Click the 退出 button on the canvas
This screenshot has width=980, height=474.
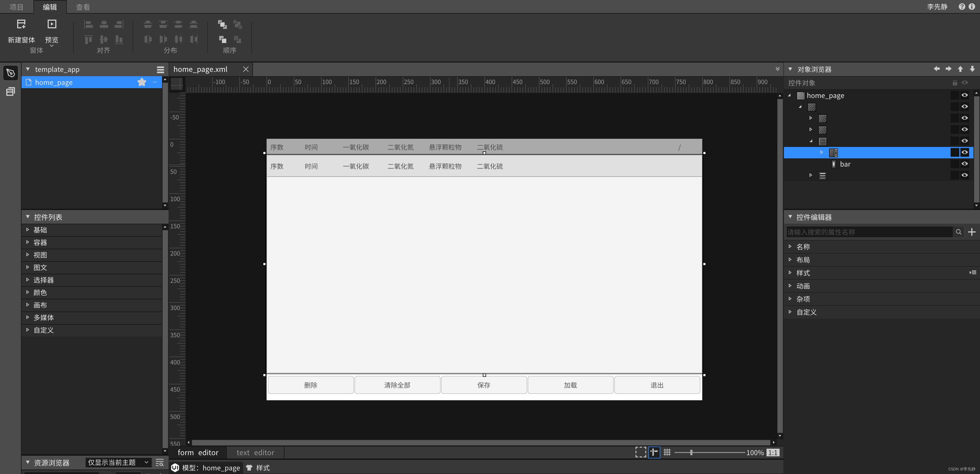point(657,385)
